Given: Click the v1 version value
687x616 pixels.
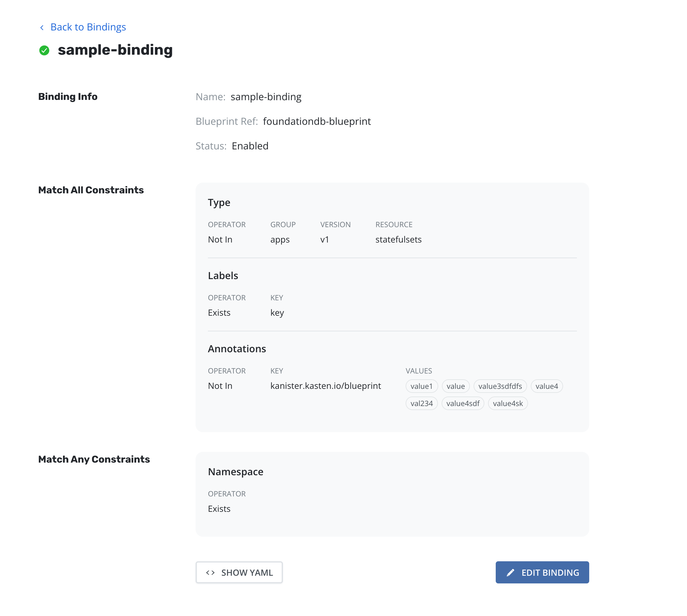Looking at the screenshot, I should click(324, 240).
